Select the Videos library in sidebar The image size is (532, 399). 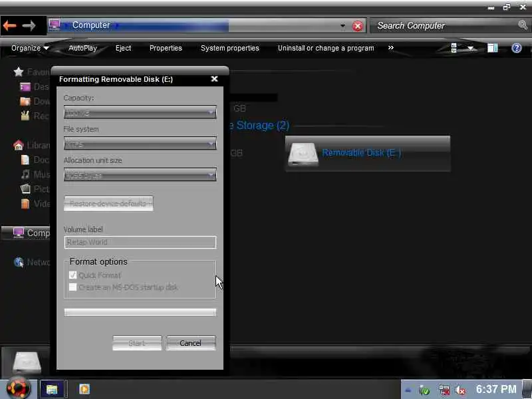click(x=35, y=203)
